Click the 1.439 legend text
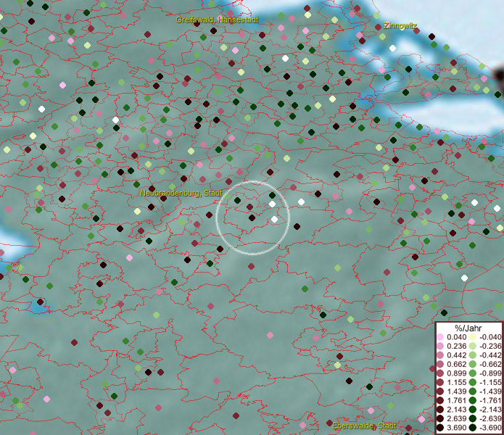 [x=456, y=391]
